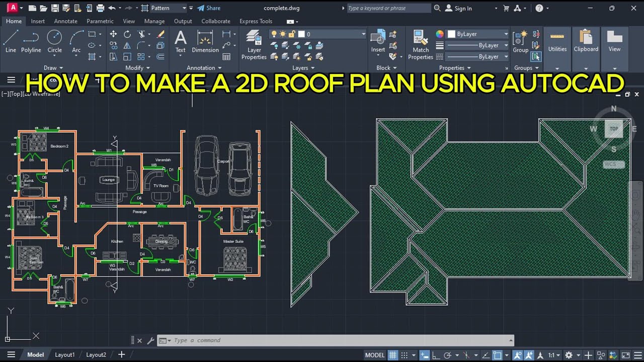644x362 pixels.
Task: Toggle ortho mode in status bar
Action: [436, 355]
